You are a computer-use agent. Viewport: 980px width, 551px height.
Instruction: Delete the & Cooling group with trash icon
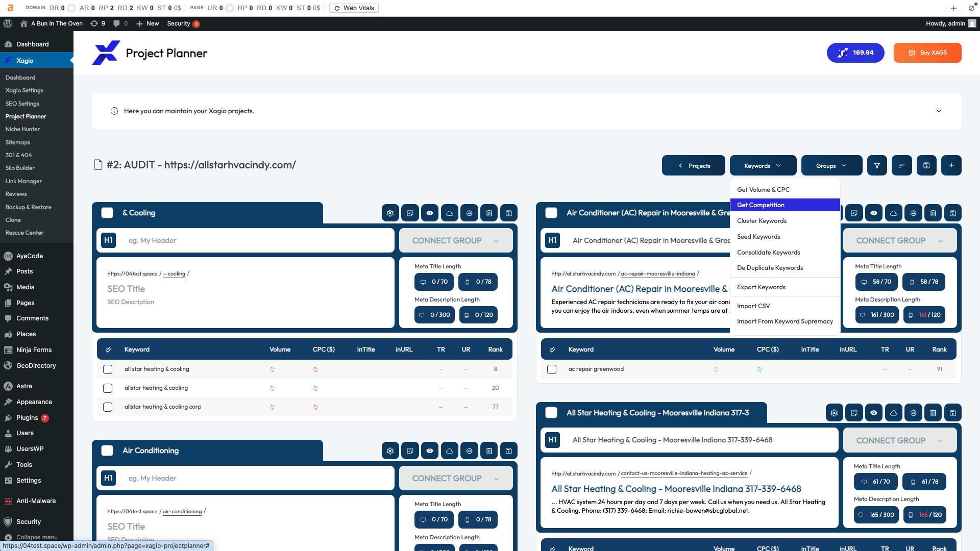(x=489, y=213)
